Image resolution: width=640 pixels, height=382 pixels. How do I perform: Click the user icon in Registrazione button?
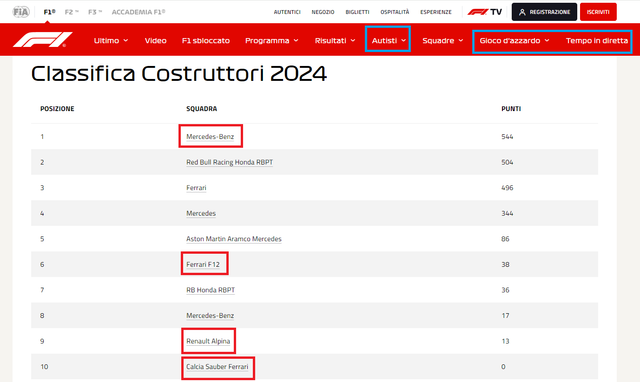pos(522,12)
